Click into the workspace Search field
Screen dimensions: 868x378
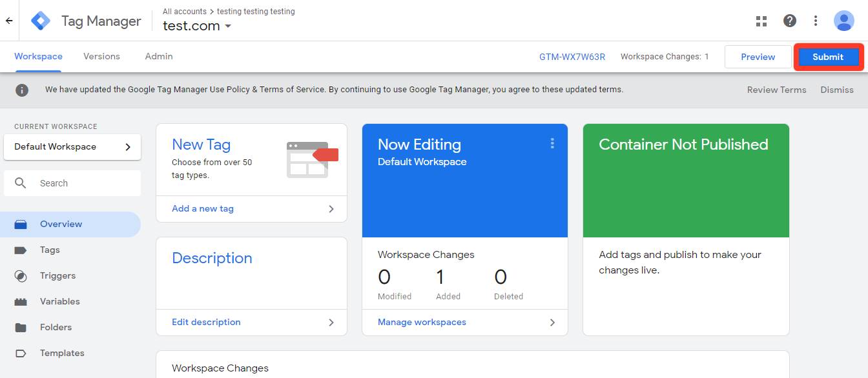pyautogui.click(x=72, y=183)
